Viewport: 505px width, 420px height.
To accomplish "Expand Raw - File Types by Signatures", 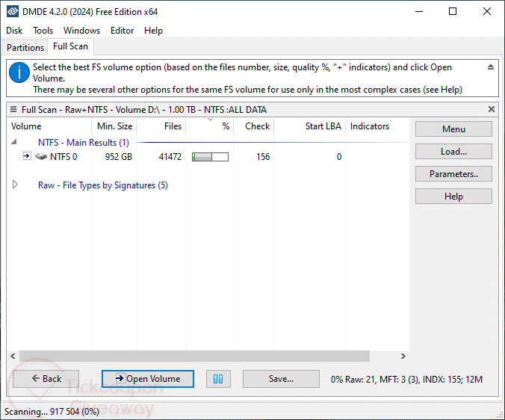I will coord(15,185).
